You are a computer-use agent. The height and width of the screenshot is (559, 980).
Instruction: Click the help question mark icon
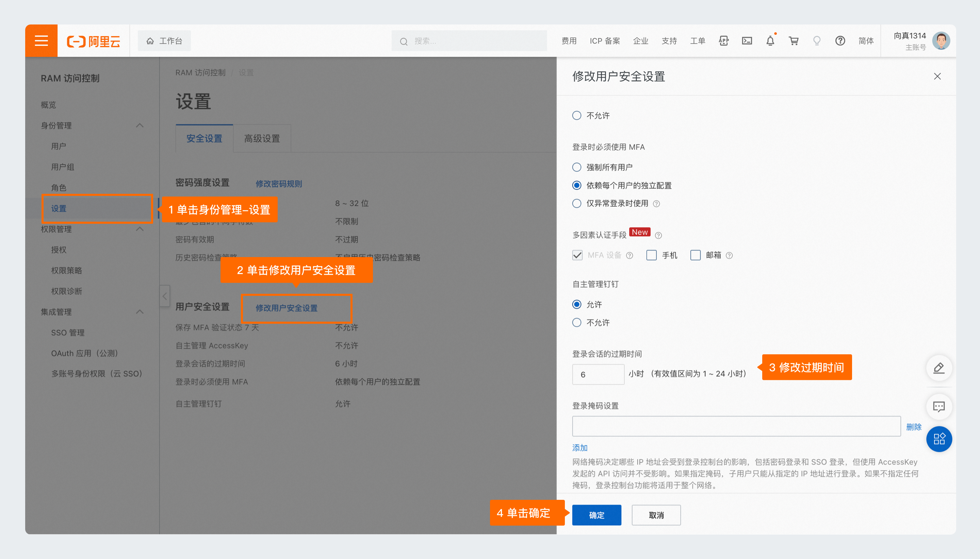840,41
